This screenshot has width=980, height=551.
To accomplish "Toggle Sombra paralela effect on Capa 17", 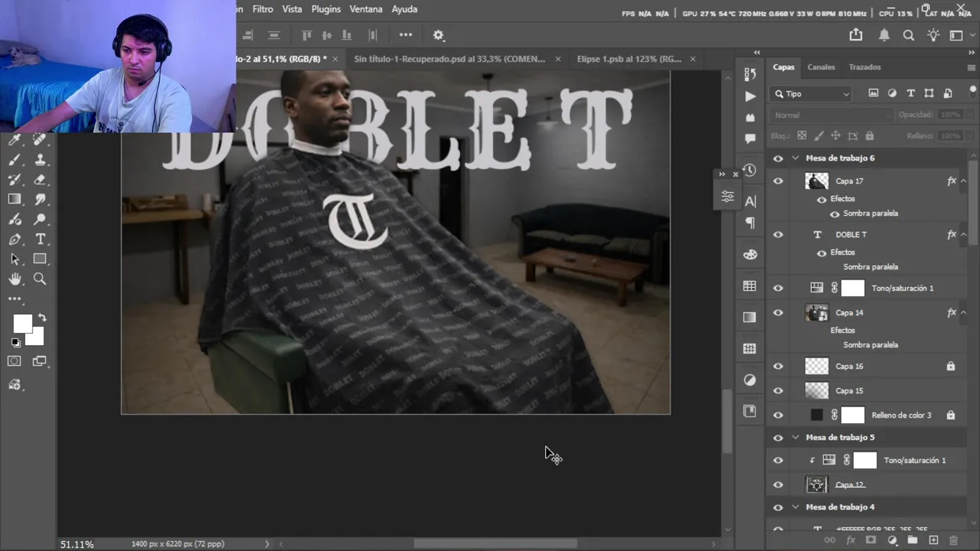I will (x=835, y=214).
